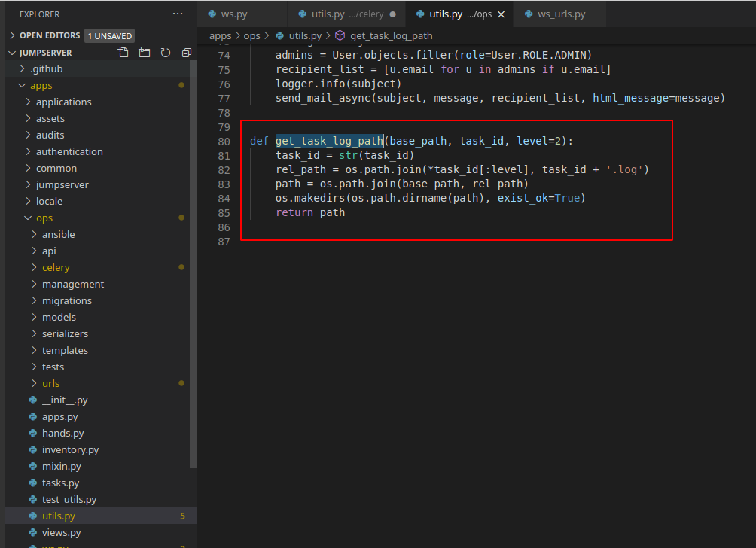Click unsaved dot on utils.py celery tab
The height and width of the screenshot is (548, 756).
coord(392,14)
